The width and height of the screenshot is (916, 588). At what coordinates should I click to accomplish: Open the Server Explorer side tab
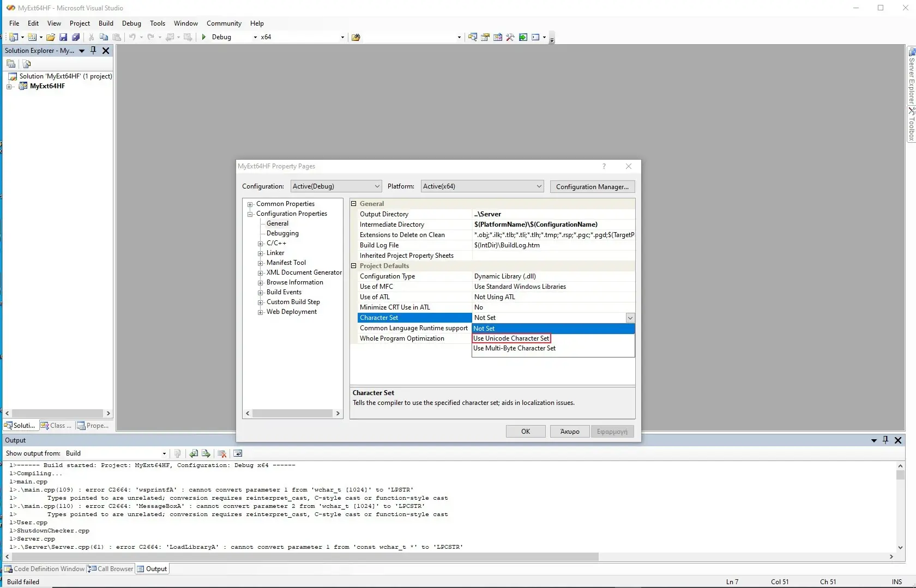(x=911, y=76)
